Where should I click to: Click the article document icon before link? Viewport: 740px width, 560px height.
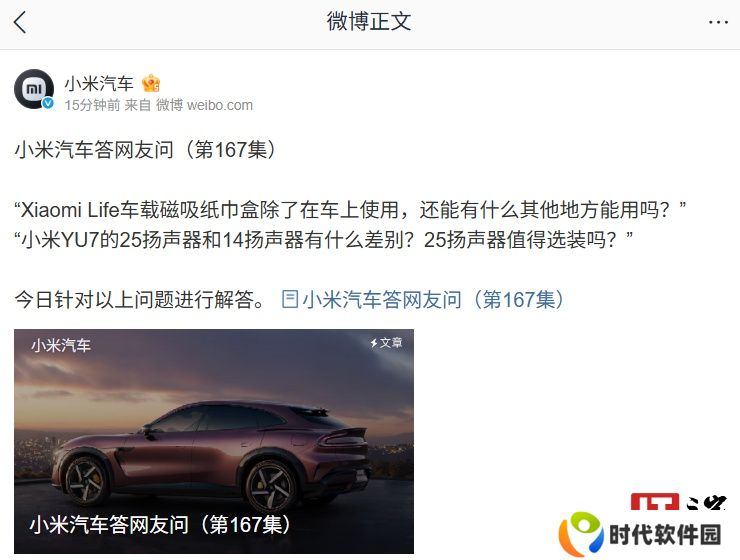290,299
